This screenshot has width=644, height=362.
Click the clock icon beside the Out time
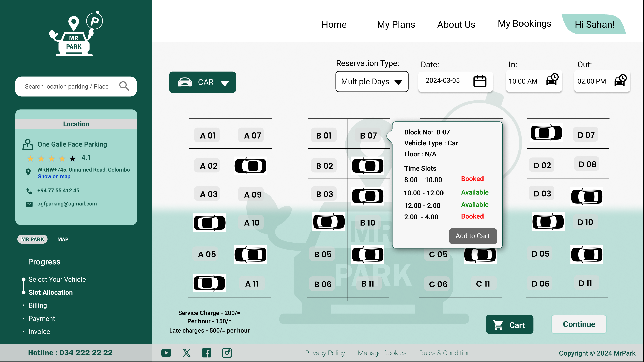pos(620,81)
